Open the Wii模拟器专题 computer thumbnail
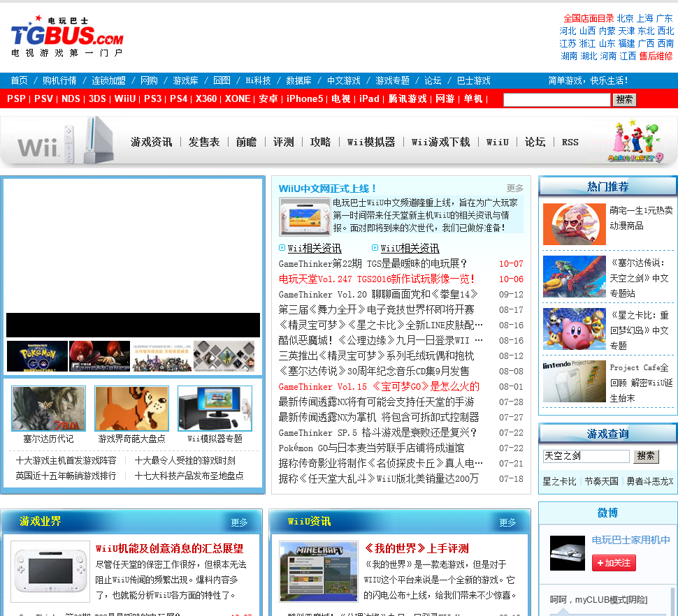678x616 pixels. (215, 409)
